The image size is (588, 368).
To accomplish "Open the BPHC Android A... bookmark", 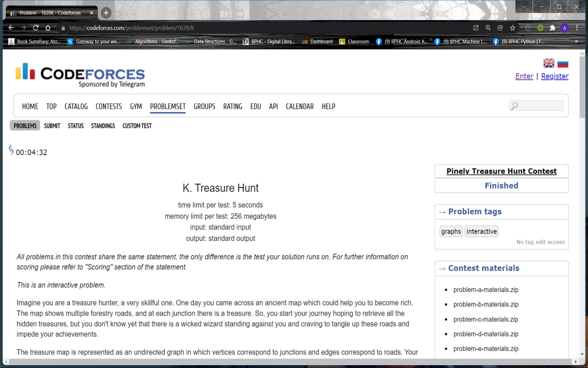I will pos(402,41).
